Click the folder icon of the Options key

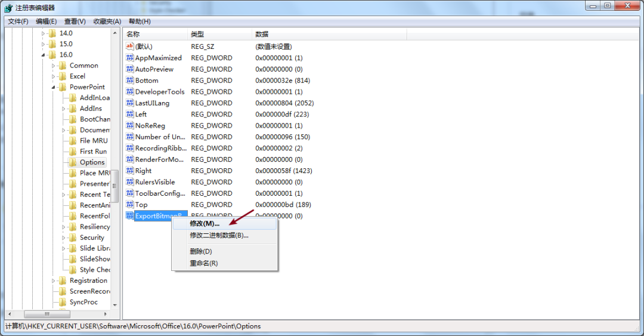pyautogui.click(x=73, y=162)
